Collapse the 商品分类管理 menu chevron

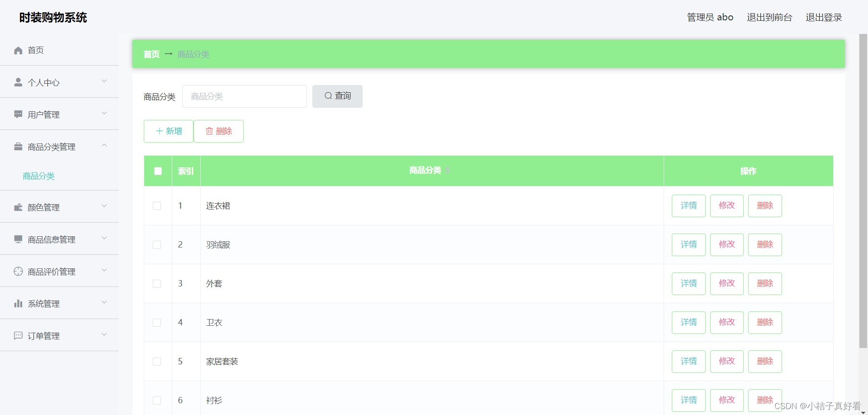(104, 145)
